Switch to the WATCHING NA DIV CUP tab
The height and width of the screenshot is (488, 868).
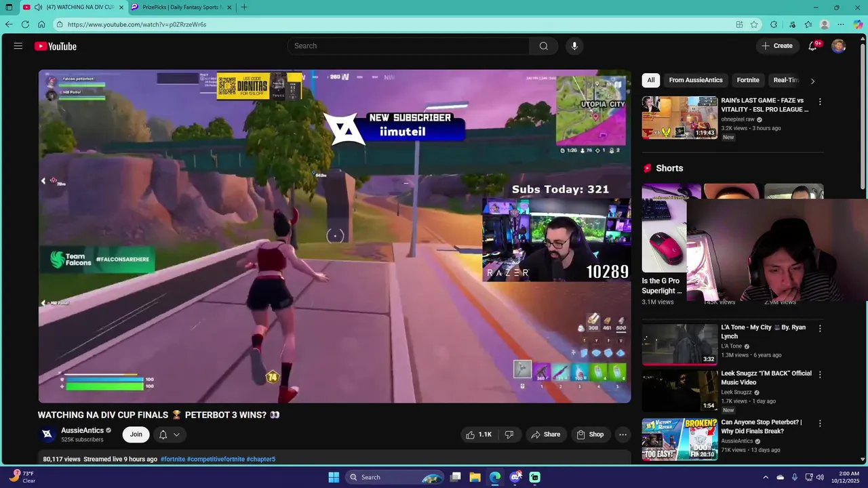tap(74, 7)
